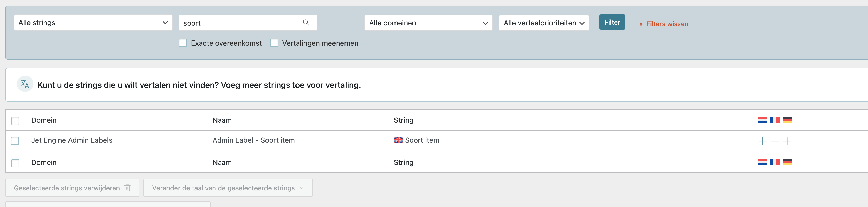This screenshot has height=207, width=868.
Task: Click the Domein label in the footer row
Action: pyautogui.click(x=44, y=162)
